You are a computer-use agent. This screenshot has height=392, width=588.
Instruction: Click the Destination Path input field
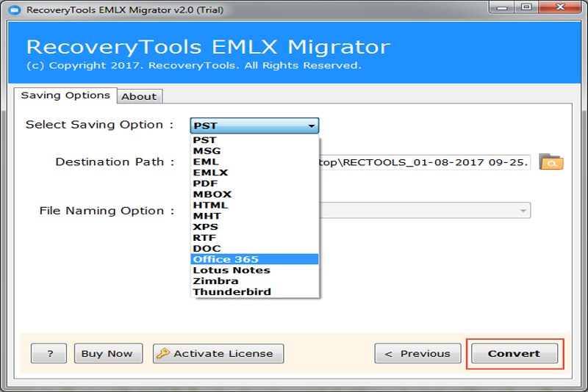(x=425, y=162)
